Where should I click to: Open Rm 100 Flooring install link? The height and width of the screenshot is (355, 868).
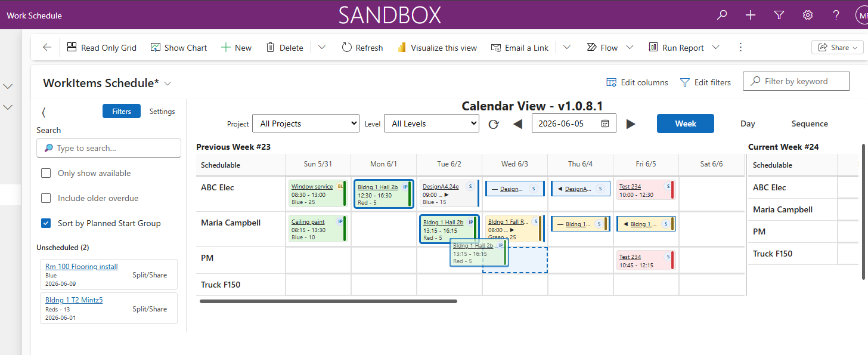[x=82, y=267]
